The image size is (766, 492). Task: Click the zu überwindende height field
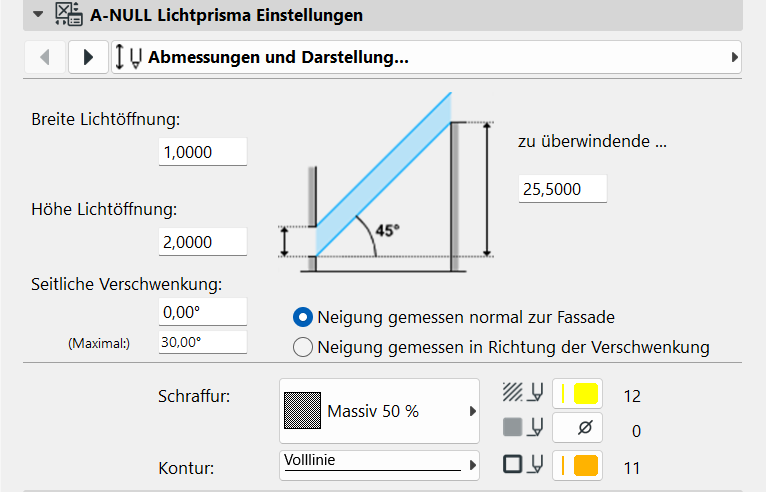pyautogui.click(x=563, y=188)
